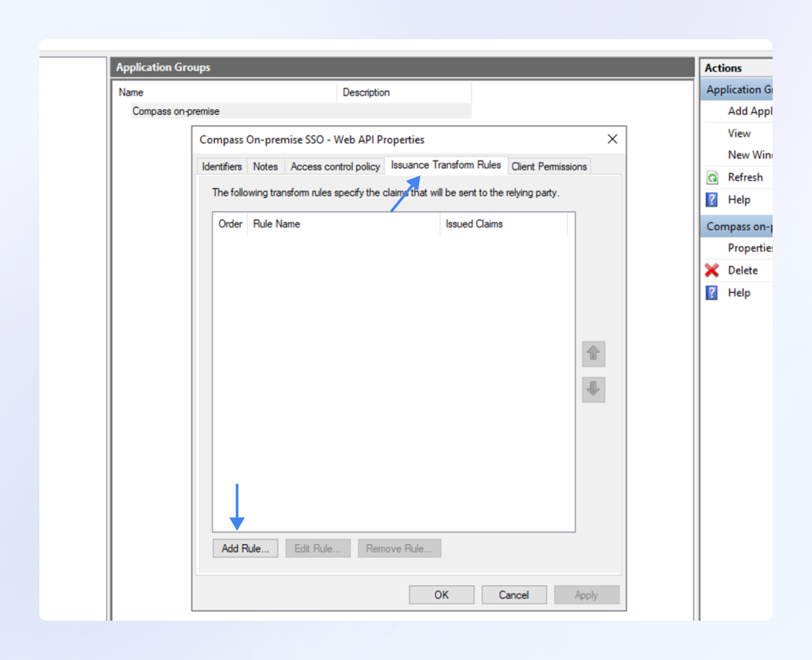
Task: Click the move rule down arrow
Action: tap(593, 389)
